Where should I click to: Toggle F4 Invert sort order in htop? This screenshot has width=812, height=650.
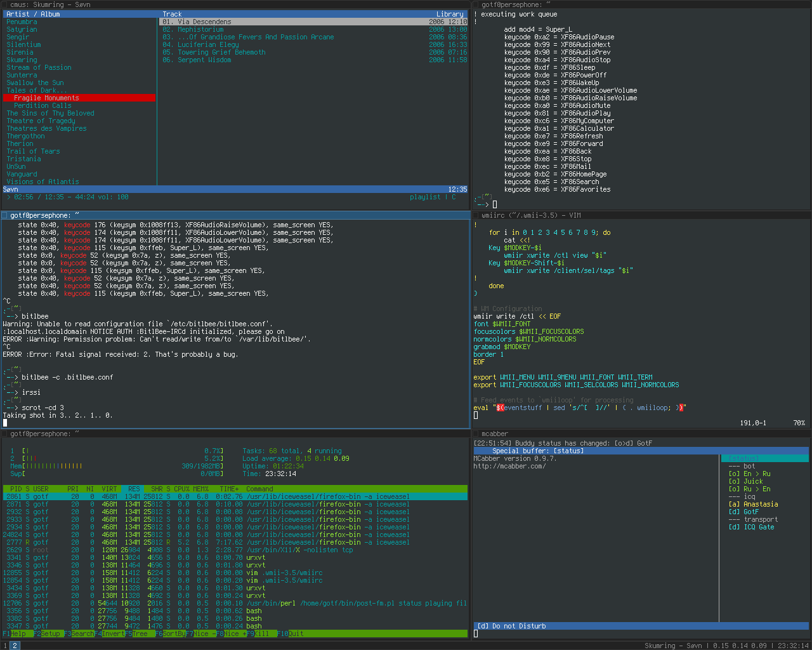point(110,633)
